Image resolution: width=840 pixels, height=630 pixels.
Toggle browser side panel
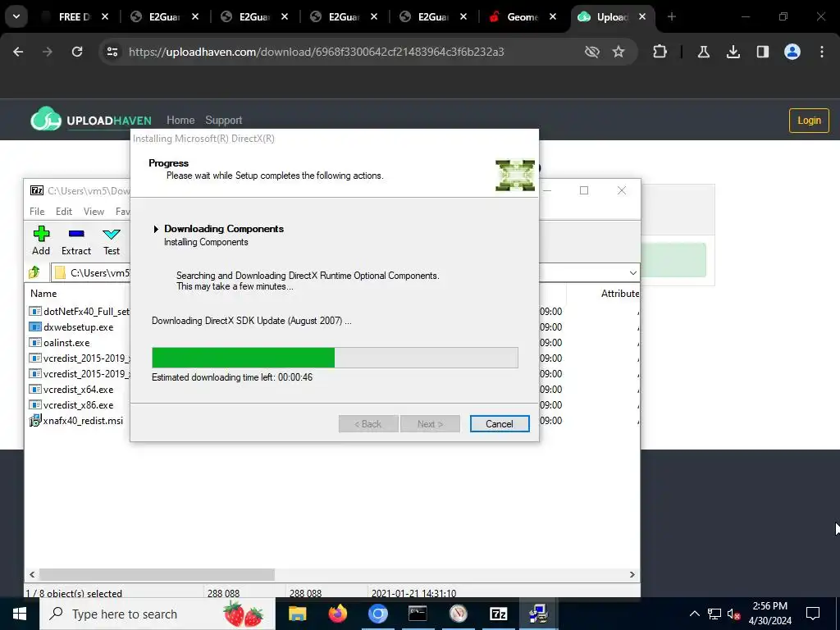coord(762,52)
